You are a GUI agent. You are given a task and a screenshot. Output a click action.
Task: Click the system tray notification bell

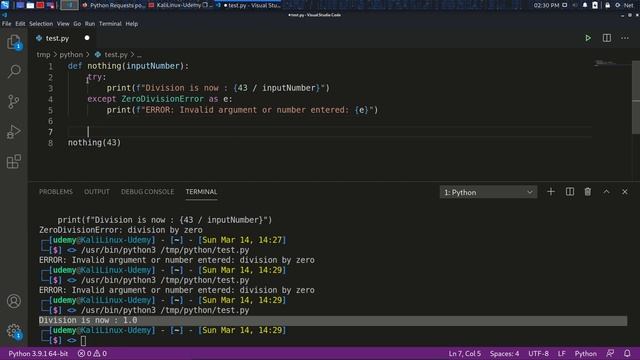tap(584, 5)
